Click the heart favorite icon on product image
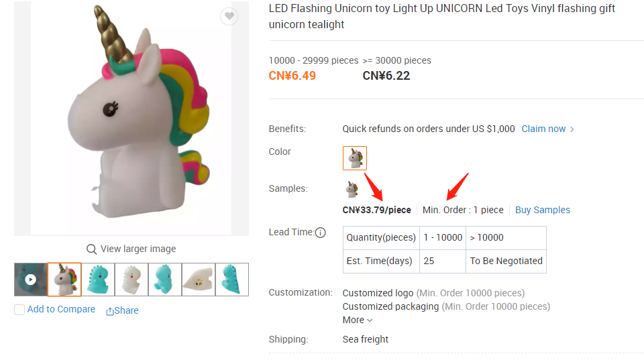The width and height of the screenshot is (644, 362). (229, 17)
